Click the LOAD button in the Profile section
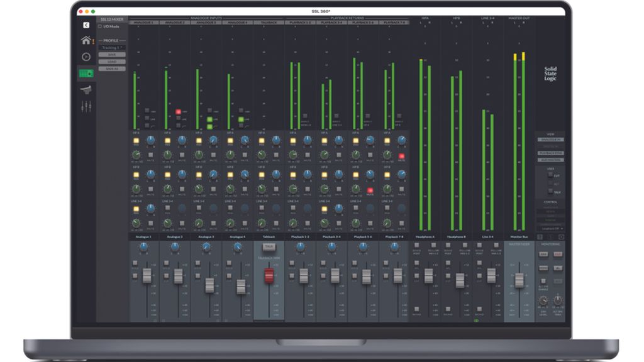This screenshot has width=644, height=362. (x=112, y=61)
